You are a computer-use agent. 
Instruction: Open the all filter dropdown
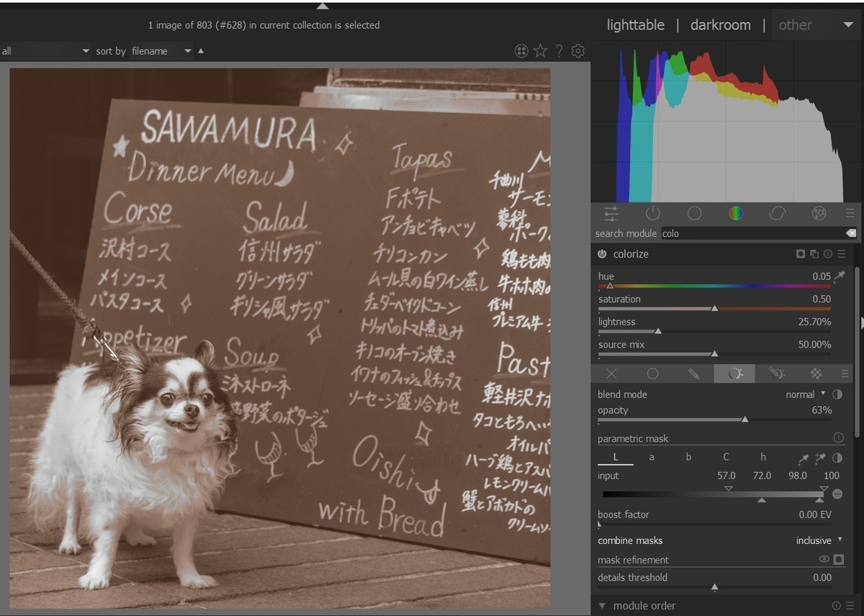tap(46, 51)
